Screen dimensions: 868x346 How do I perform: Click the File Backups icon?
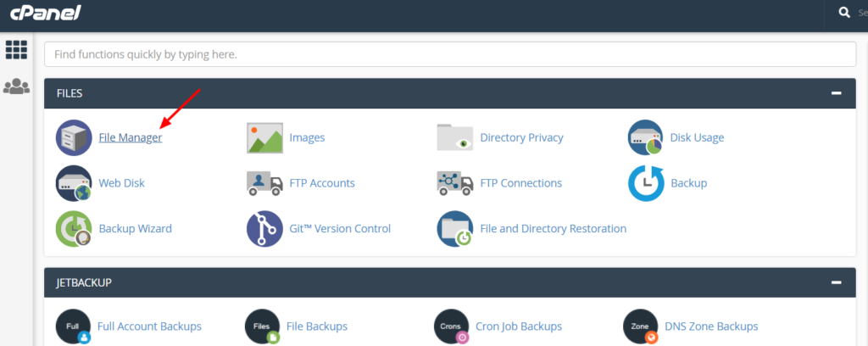[x=263, y=326]
